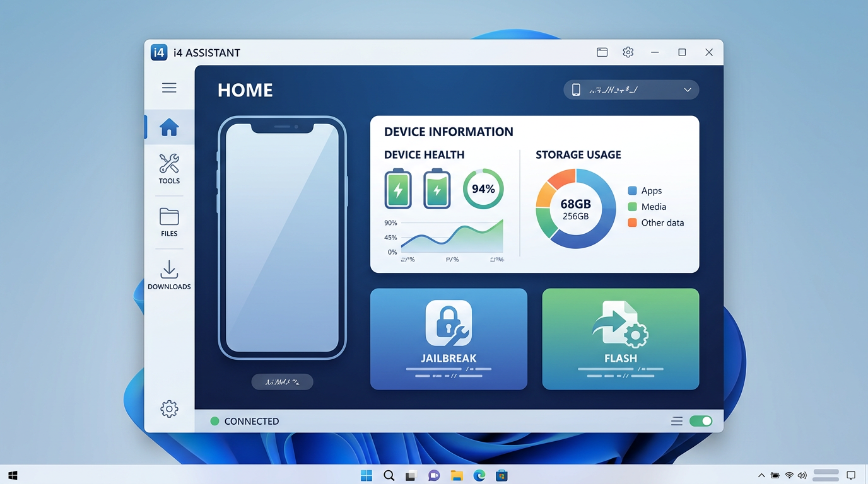The height and width of the screenshot is (484, 868).
Task: Click the Apps blue legend swatch
Action: [x=633, y=191]
